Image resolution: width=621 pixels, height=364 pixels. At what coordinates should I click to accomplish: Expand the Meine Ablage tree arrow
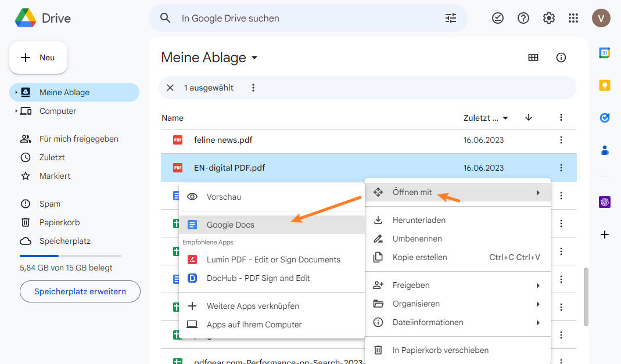16,92
